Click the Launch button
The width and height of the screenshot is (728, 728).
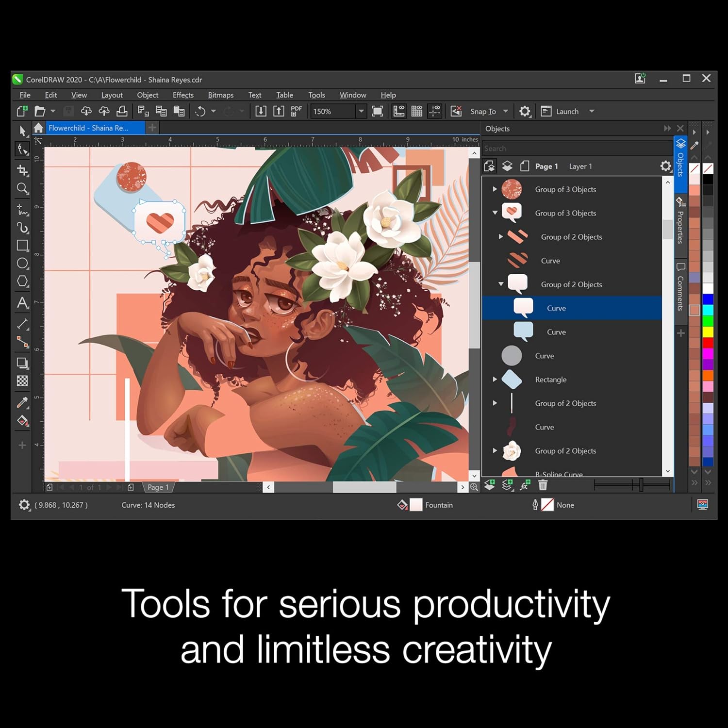(567, 111)
